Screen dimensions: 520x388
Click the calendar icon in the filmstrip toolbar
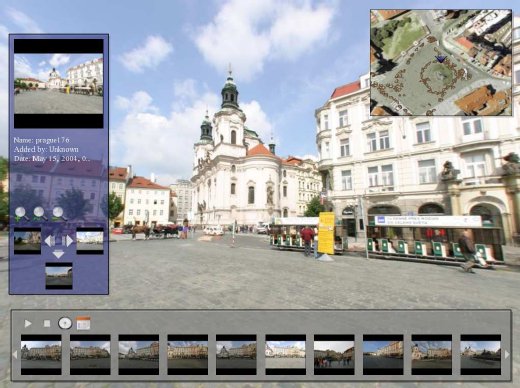click(83, 323)
